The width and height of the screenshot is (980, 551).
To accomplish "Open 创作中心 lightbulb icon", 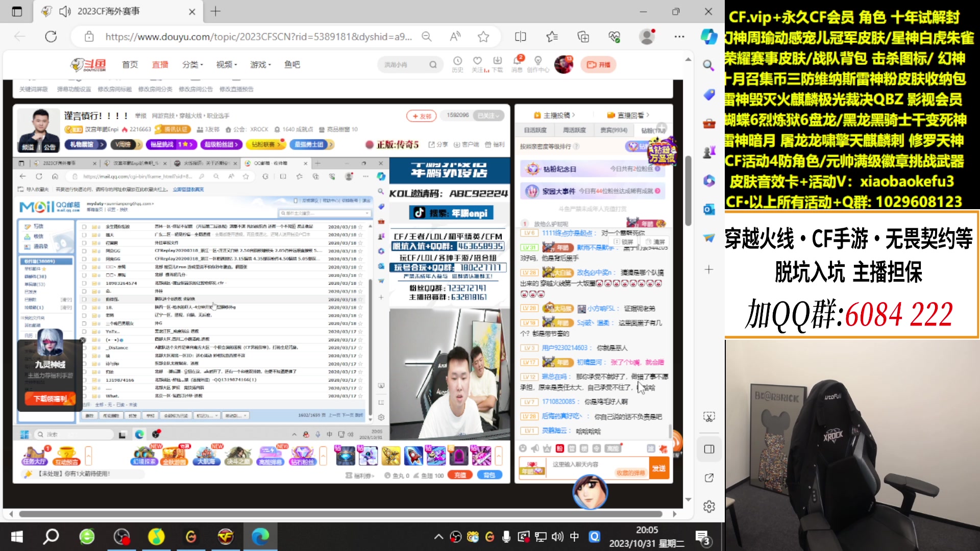I will 538,64.
